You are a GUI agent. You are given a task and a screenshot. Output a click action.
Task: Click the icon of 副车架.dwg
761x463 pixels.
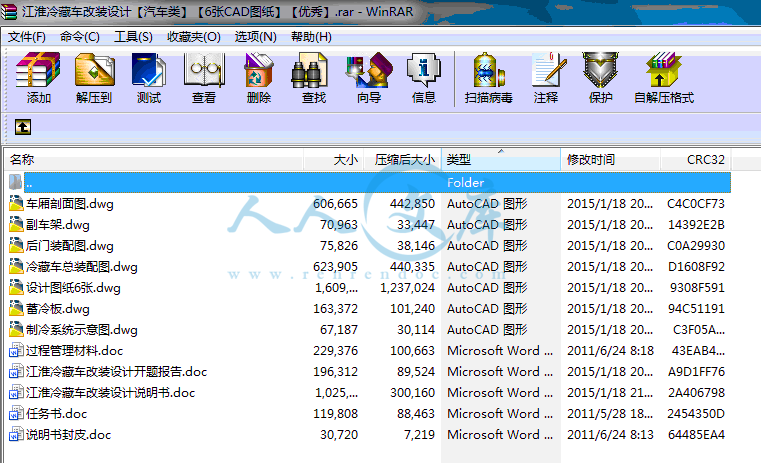pyautogui.click(x=16, y=224)
